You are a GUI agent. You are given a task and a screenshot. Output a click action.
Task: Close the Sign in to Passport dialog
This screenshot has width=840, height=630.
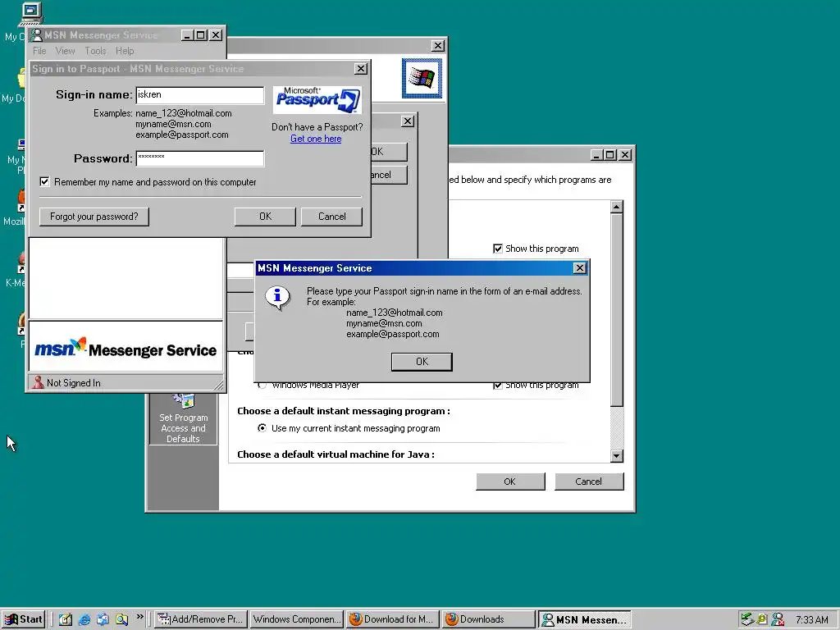click(x=361, y=69)
